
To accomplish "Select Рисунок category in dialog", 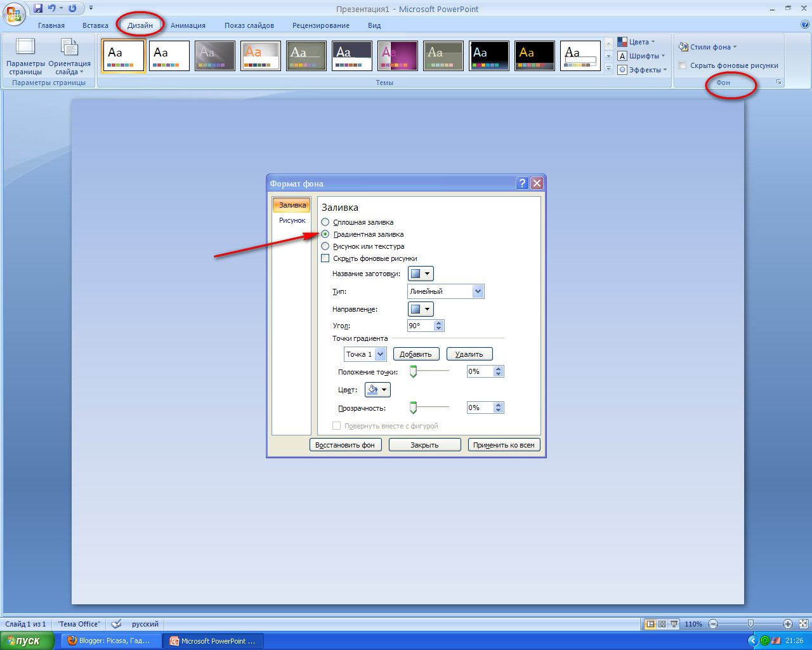I will tap(292, 220).
